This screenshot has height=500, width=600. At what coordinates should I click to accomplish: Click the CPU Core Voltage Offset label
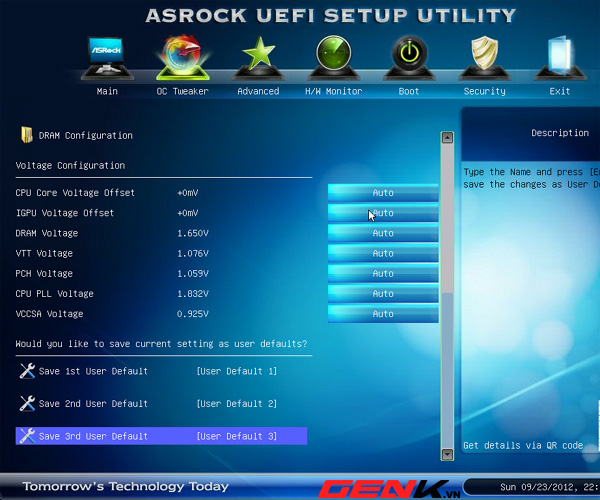[75, 192]
